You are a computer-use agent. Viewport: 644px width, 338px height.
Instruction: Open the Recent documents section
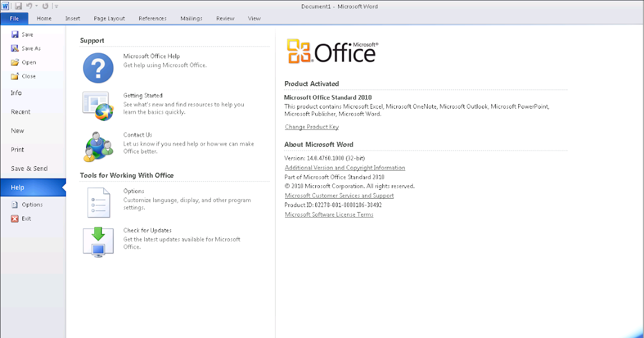click(21, 112)
